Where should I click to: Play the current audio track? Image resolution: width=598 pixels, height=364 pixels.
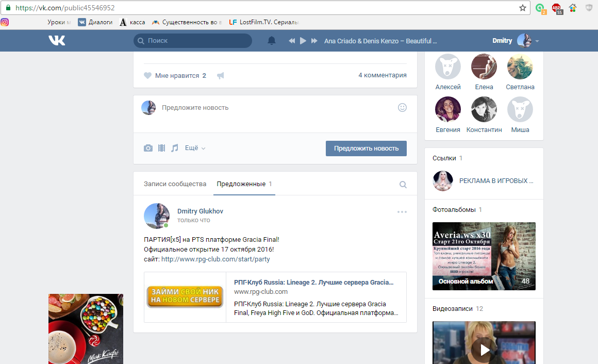tap(303, 41)
